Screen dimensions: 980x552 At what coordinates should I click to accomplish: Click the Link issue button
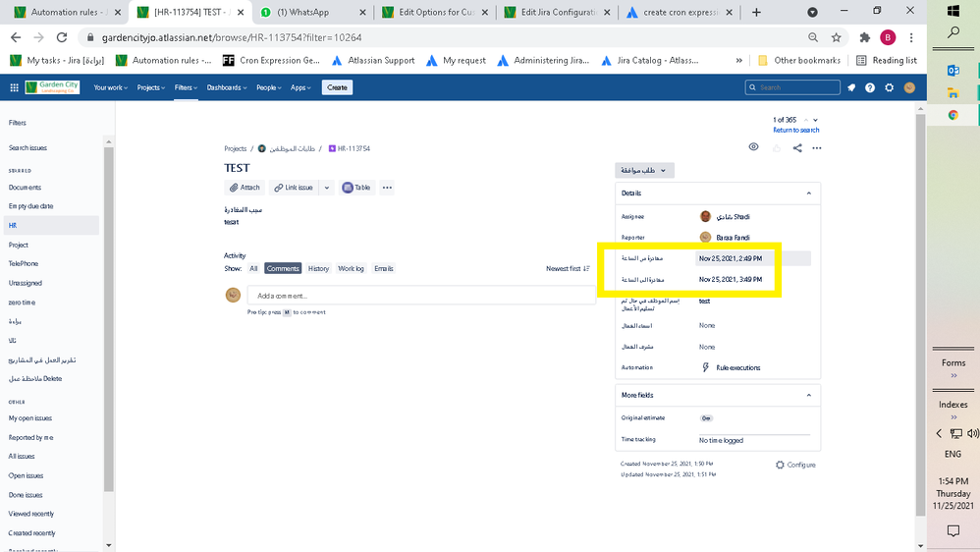tap(294, 188)
